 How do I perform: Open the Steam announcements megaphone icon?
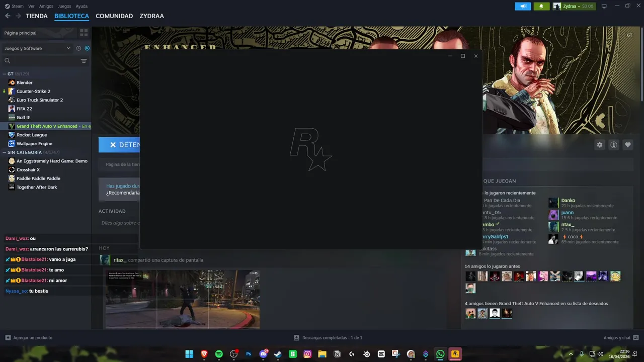(x=523, y=6)
